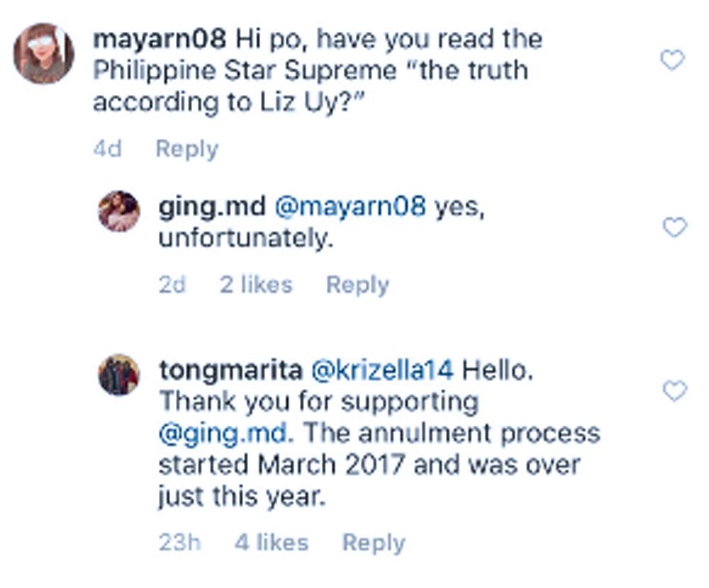
Task: Click the 23h timestamp on tongmarita's comment
Action: pyautogui.click(x=179, y=543)
